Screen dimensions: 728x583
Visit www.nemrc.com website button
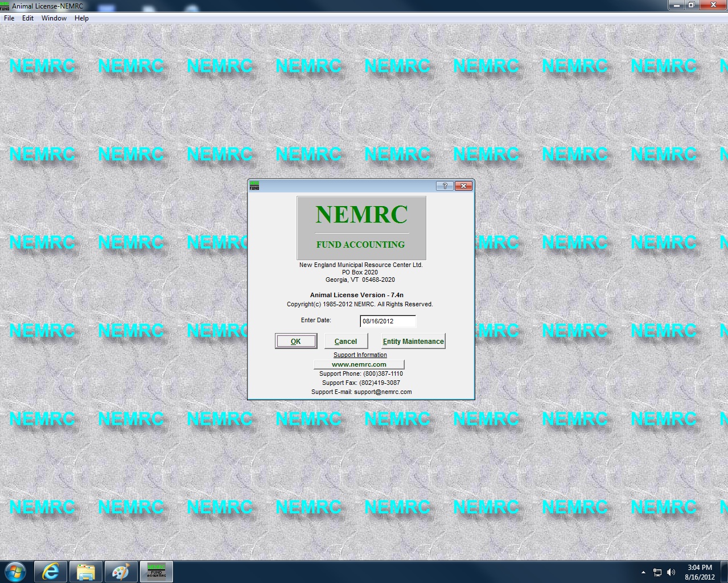point(359,364)
